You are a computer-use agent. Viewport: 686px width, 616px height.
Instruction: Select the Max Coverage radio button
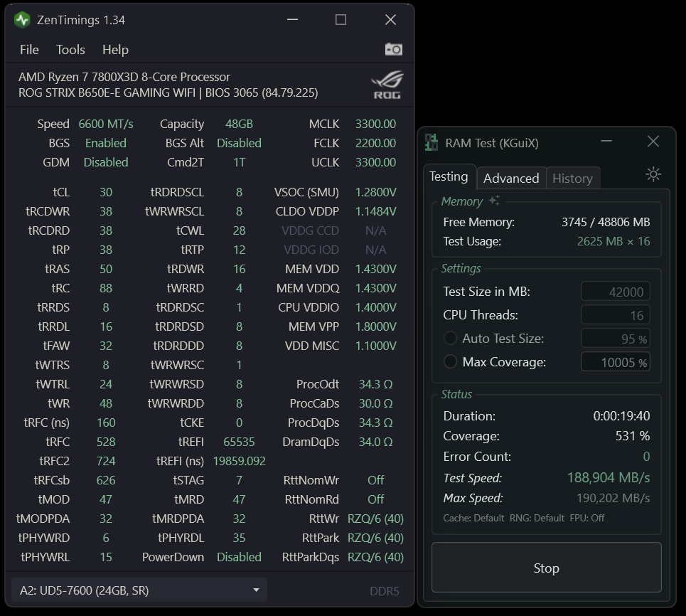coord(450,361)
